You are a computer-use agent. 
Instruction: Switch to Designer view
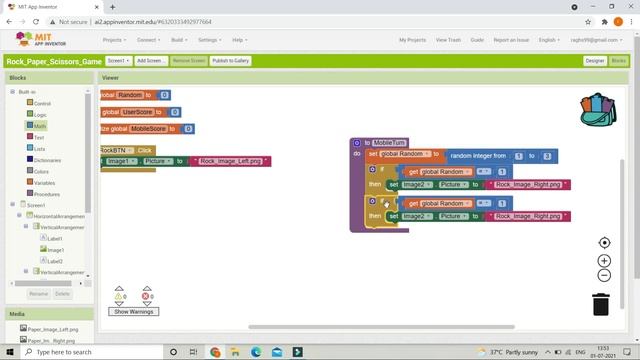point(595,61)
